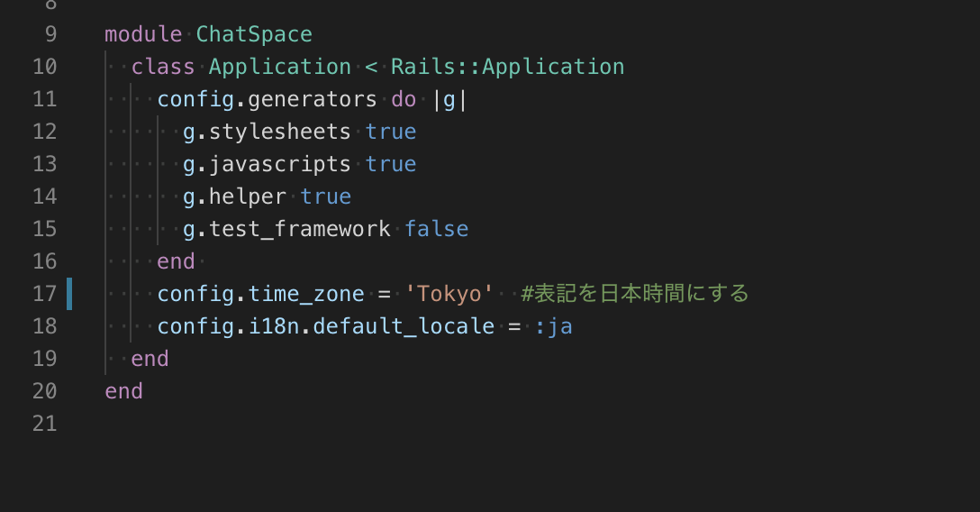
Task: Click the false value after test_framework
Action: 436,229
